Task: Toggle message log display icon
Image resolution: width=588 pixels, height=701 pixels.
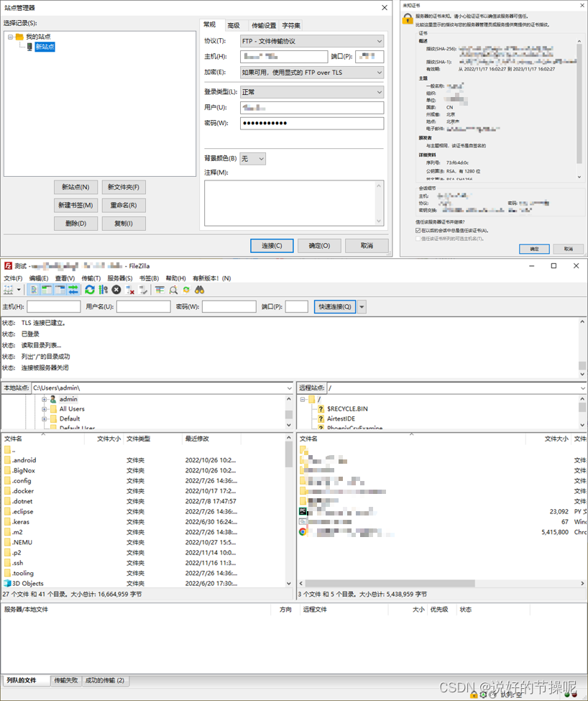Action: click(x=34, y=290)
